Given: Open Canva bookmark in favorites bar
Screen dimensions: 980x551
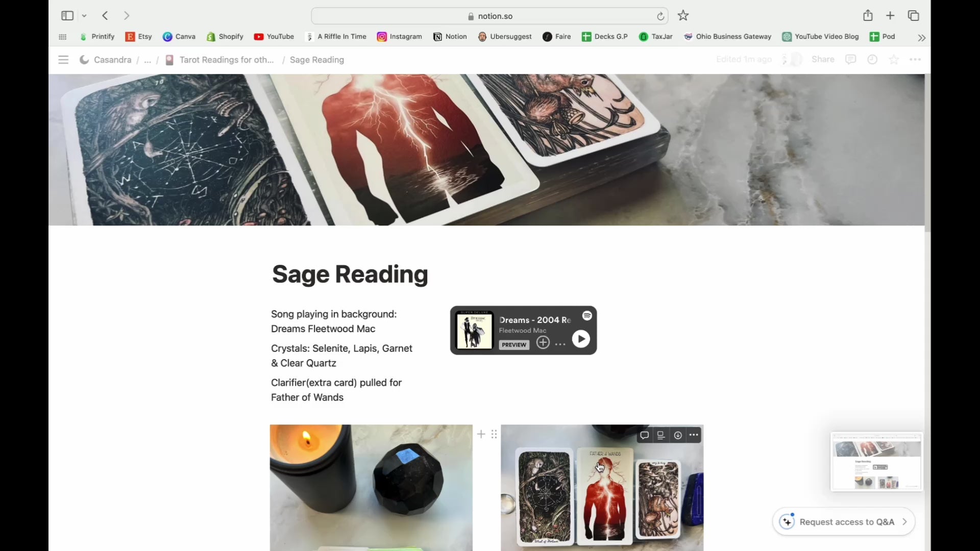Looking at the screenshot, I should pyautogui.click(x=179, y=37).
